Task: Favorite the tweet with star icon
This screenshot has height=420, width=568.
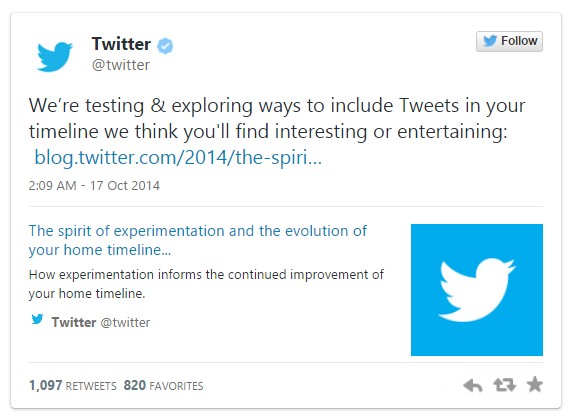Action: tap(535, 384)
